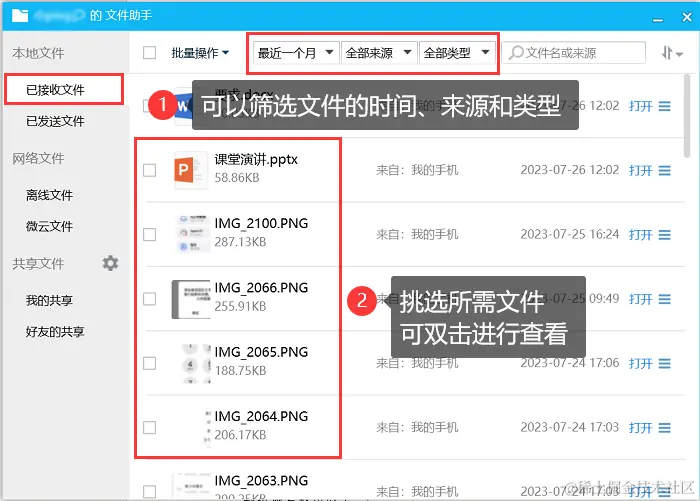Click date 2023-07-24 17:03

click(570, 427)
